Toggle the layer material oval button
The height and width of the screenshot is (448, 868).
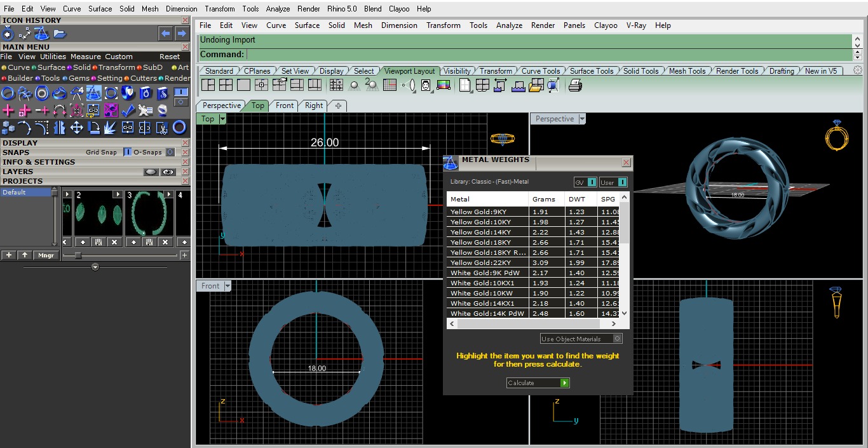[x=151, y=172]
